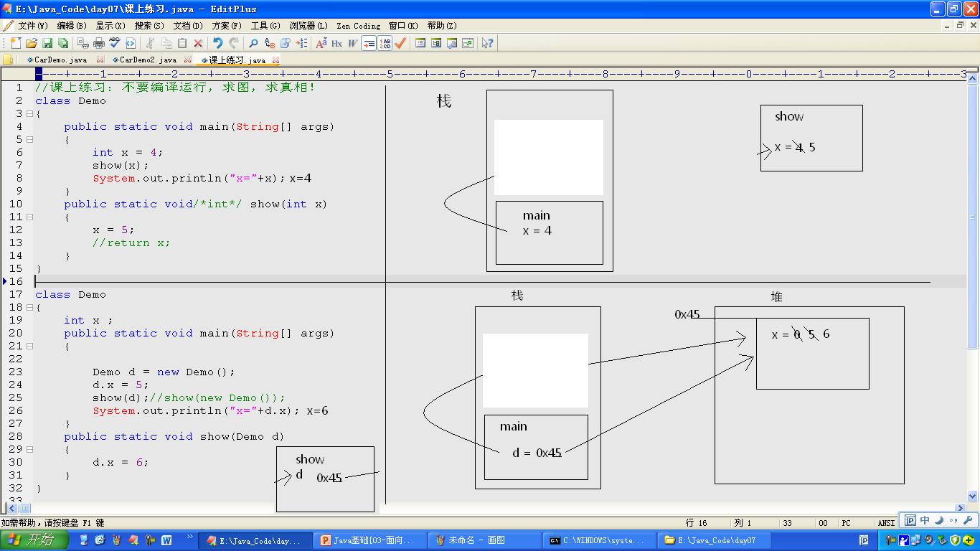Open Find with the magnifier icon
The height and width of the screenshot is (551, 980).
click(253, 43)
